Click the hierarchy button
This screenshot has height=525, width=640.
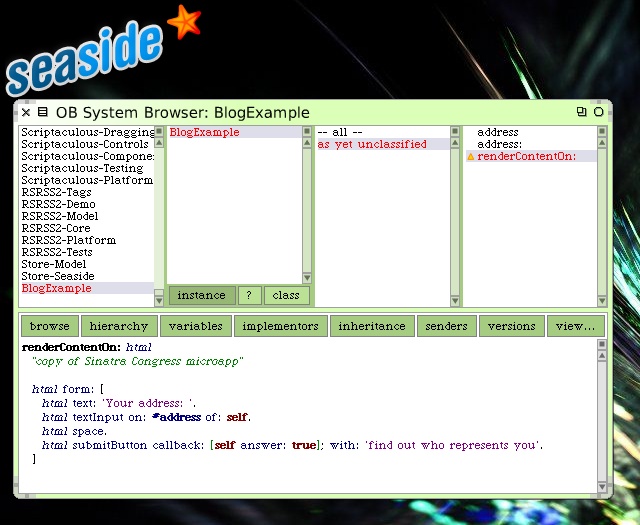point(119,326)
